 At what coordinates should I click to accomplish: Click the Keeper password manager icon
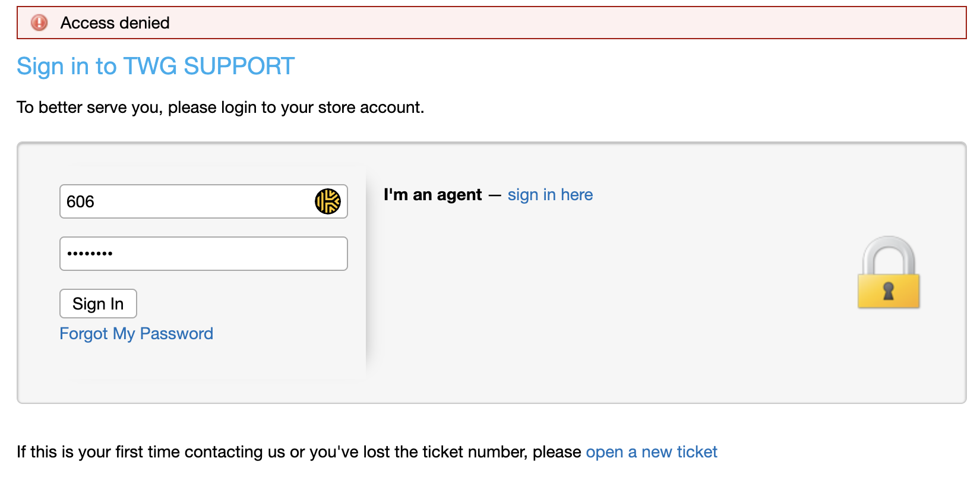coord(328,201)
